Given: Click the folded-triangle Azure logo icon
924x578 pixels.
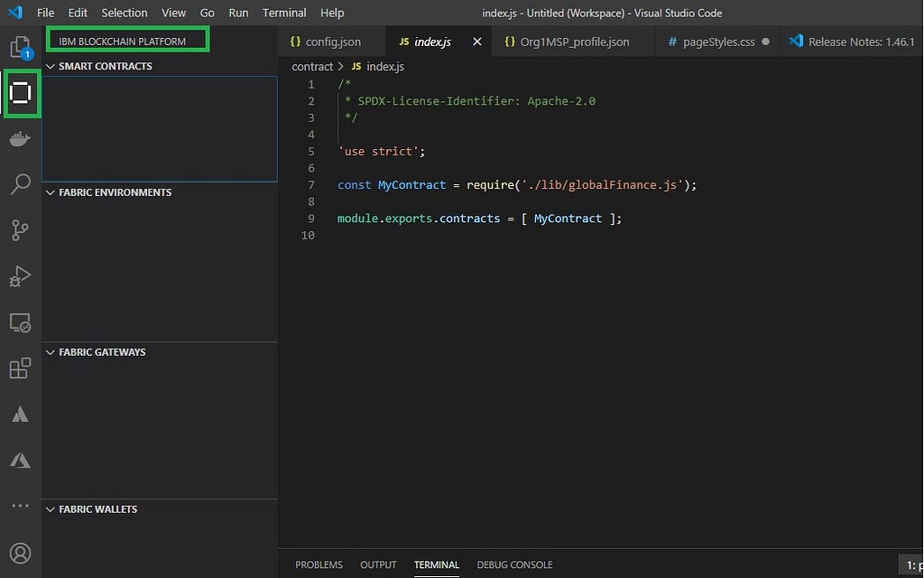Looking at the screenshot, I should pyautogui.click(x=20, y=460).
